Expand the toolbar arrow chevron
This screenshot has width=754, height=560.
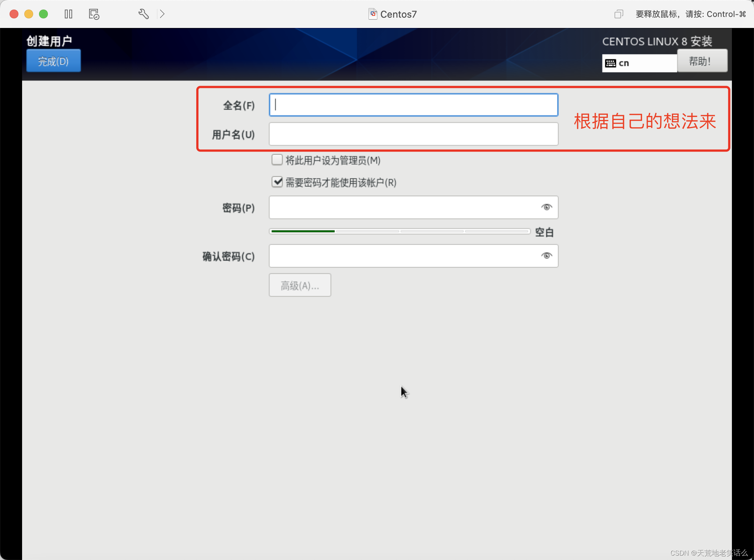(x=162, y=14)
